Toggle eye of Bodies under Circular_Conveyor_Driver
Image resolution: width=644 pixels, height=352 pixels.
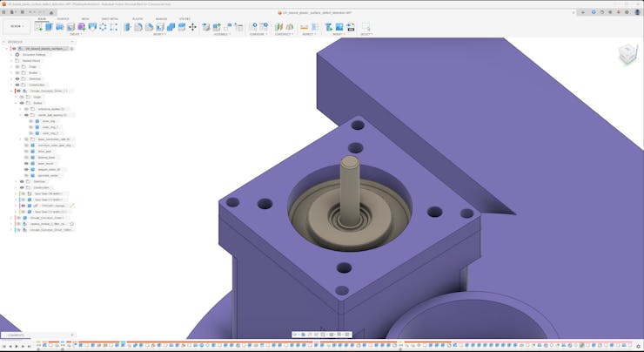[22, 103]
